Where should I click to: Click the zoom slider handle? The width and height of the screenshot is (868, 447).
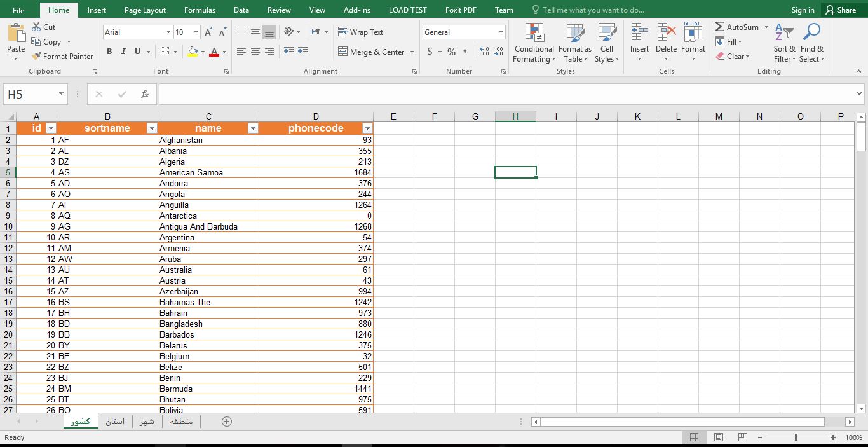click(x=796, y=437)
